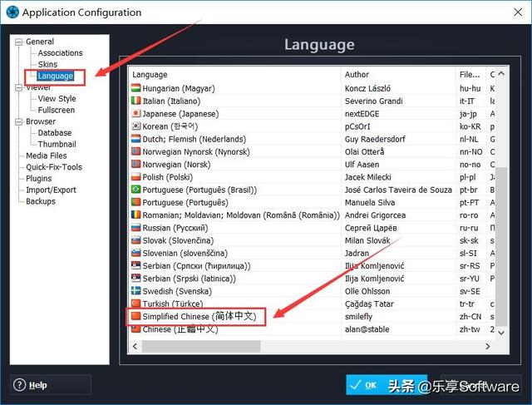This screenshot has width=532, height=405.
Task: Click the Korean flag icon
Action: click(x=135, y=126)
